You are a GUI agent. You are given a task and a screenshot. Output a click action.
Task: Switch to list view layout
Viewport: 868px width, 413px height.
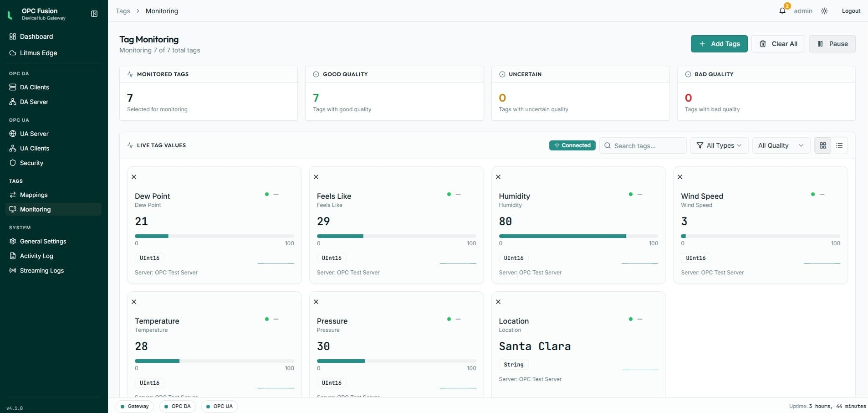coord(839,145)
